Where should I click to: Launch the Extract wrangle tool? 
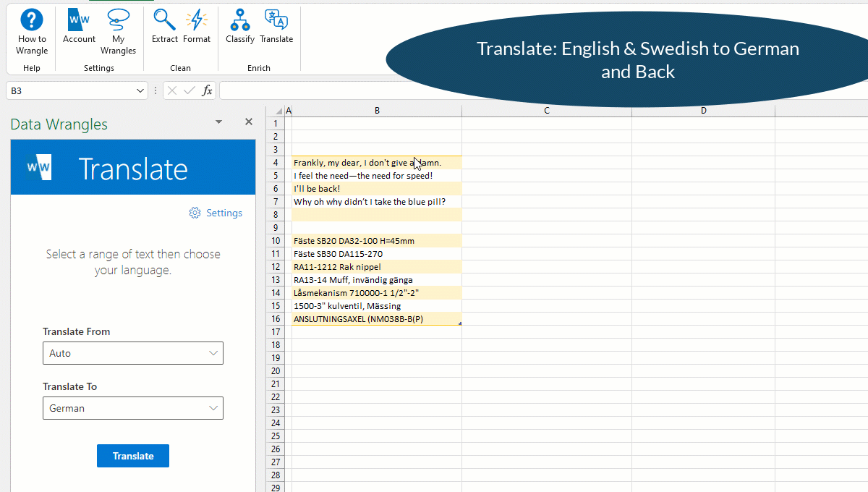coord(165,27)
